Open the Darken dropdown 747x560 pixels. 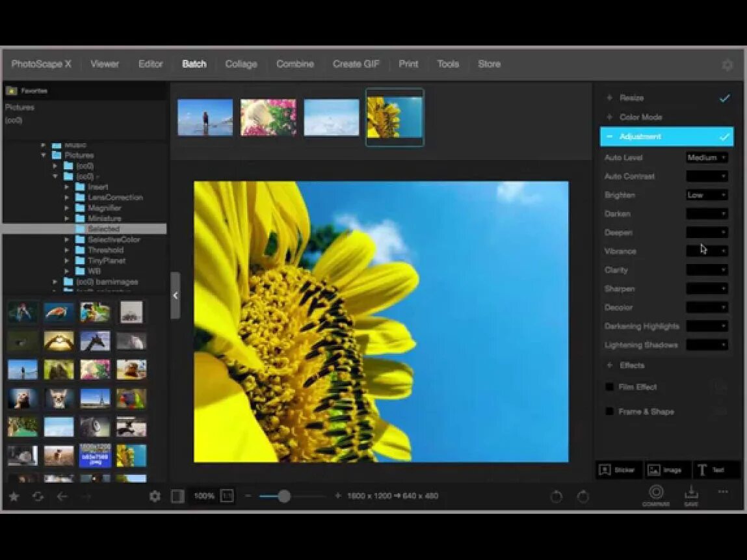pos(707,213)
